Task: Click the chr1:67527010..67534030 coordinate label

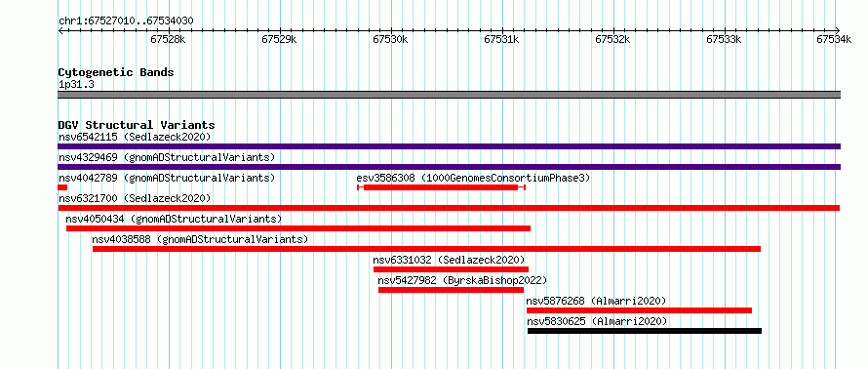Action: [126, 20]
